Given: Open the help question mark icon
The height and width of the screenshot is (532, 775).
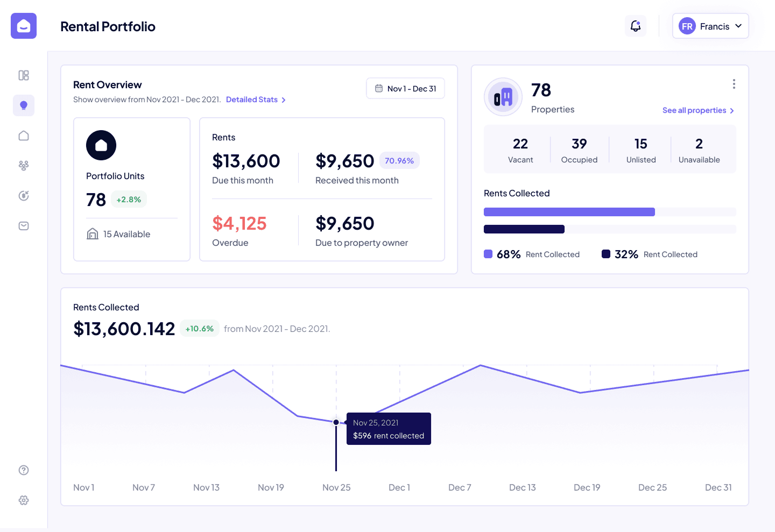Looking at the screenshot, I should [x=24, y=470].
